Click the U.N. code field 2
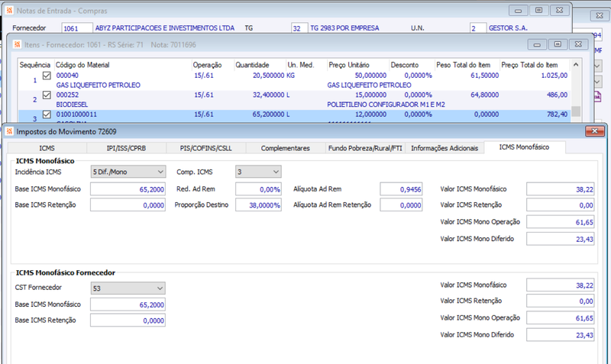The height and width of the screenshot is (364, 611). [x=478, y=28]
